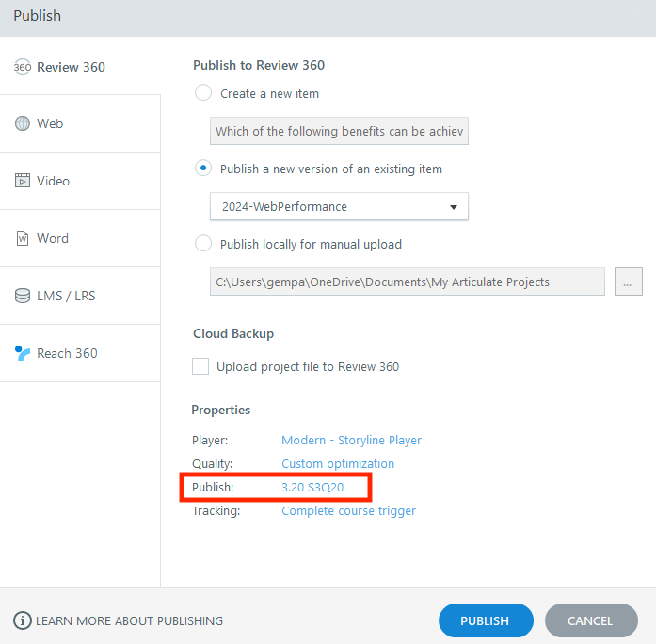The image size is (656, 644).
Task: Click the Reach 360 icon
Action: click(23, 353)
